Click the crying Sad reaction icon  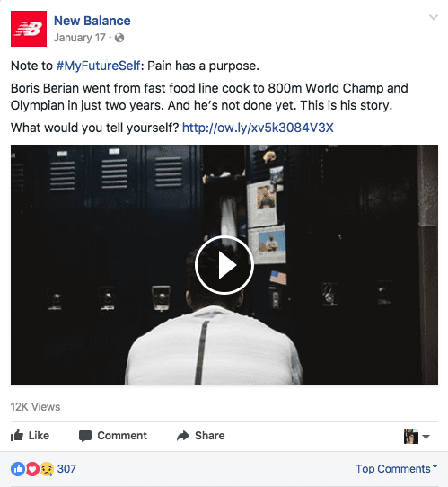point(47,469)
